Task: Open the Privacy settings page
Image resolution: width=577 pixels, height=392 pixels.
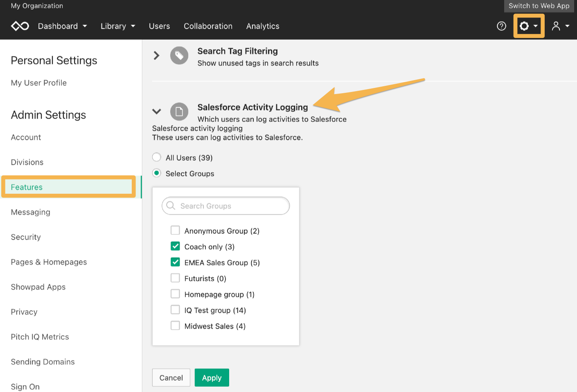Action: pos(24,312)
